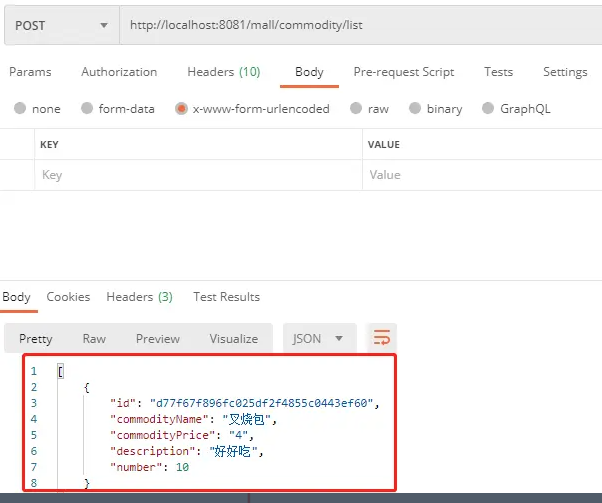Screen dimensions: 602x503
Task: Click the id value d77f67f896fc025df2f4855c0443ef60
Action: [261, 403]
